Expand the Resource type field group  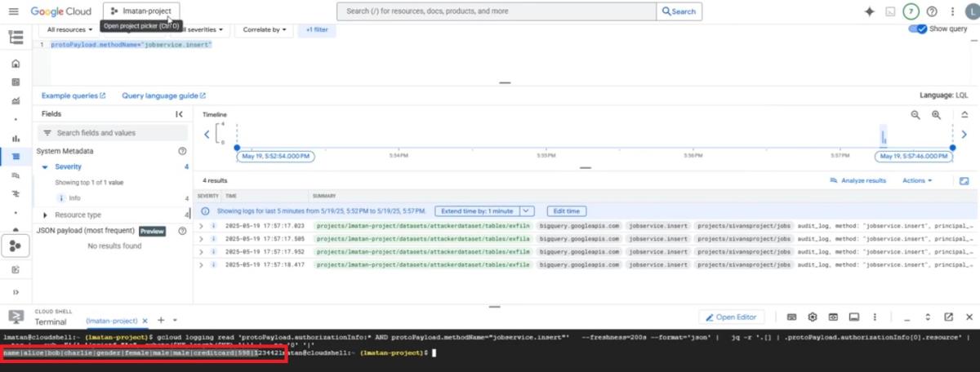coord(46,215)
